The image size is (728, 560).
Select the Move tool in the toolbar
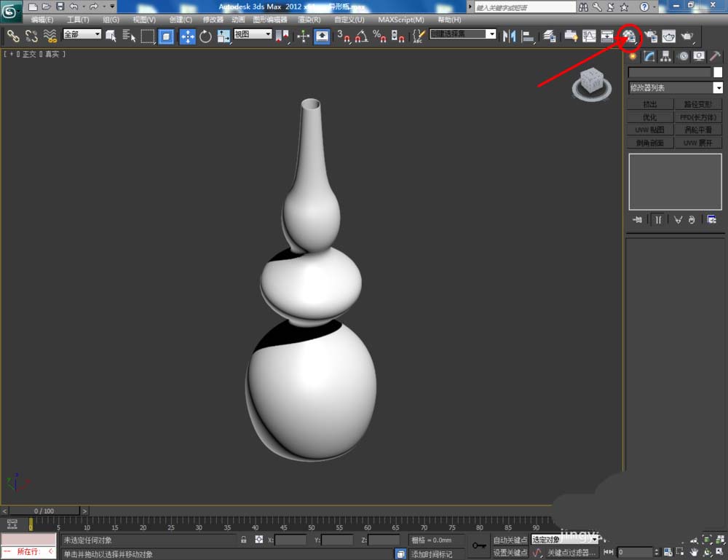(187, 36)
